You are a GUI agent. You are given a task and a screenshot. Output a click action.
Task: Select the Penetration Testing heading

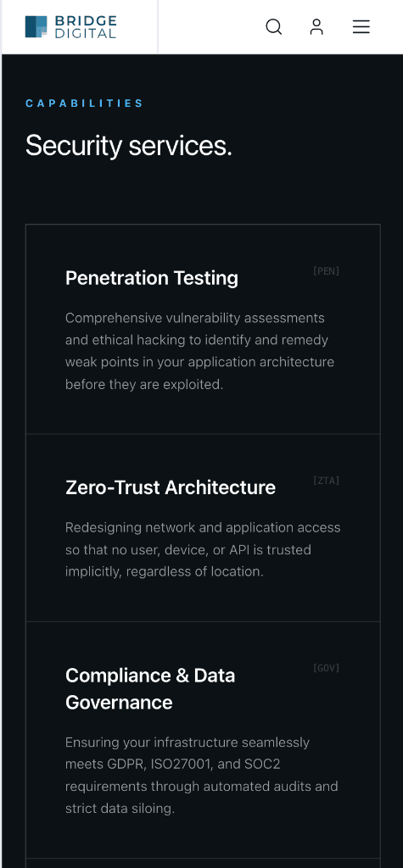point(152,278)
